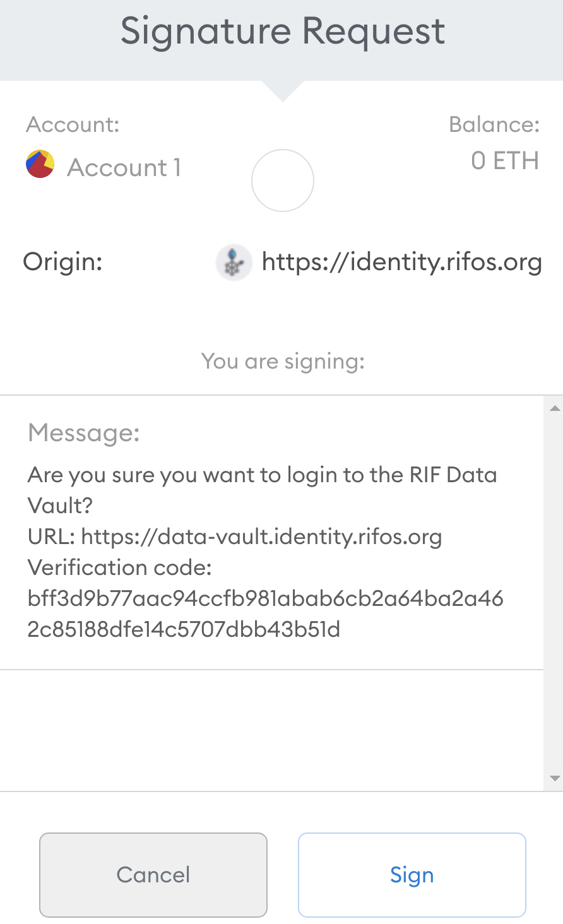Screen dimensions: 563x924
Task: Click the message scroll up arrow
Action: tap(555, 409)
